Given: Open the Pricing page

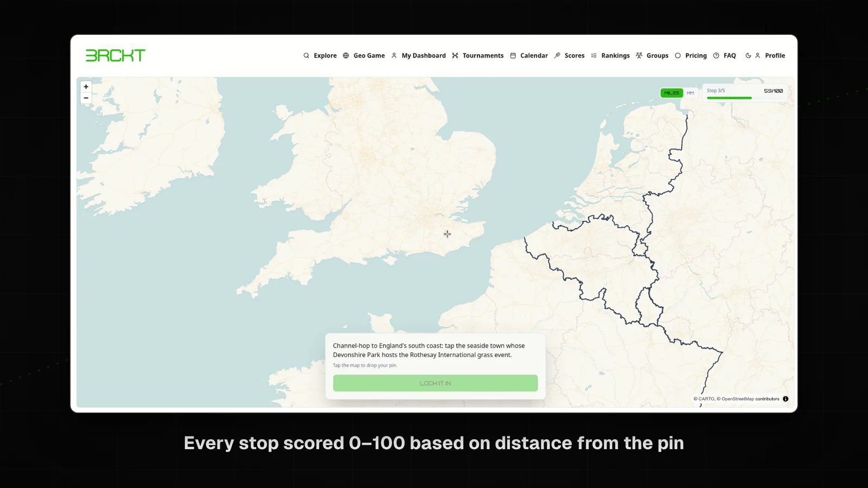Looking at the screenshot, I should 696,55.
